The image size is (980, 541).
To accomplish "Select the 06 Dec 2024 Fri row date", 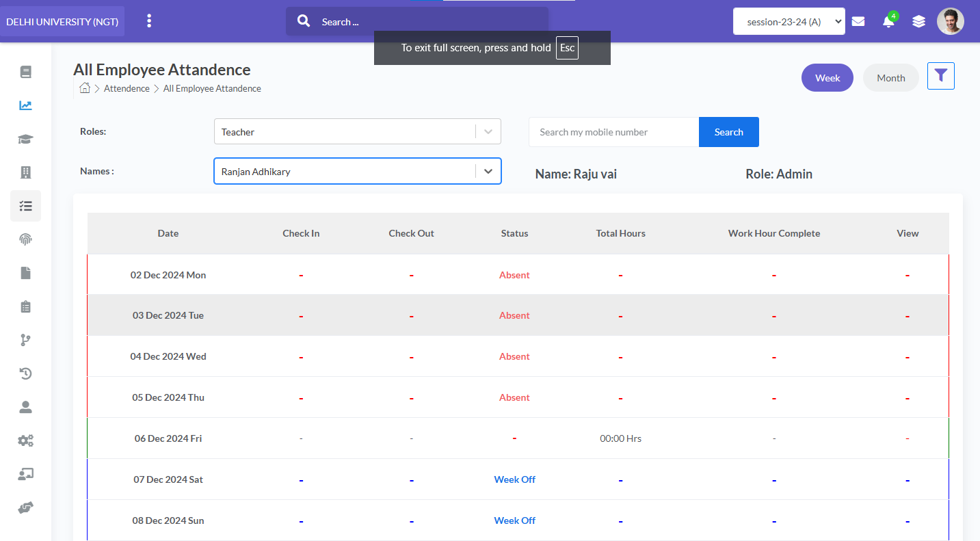I will pos(168,438).
